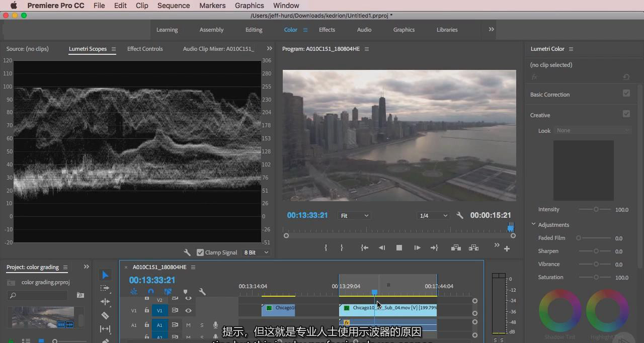The height and width of the screenshot is (343, 644).
Task: Open the Lumetri Scopes panel menu
Action: click(114, 49)
